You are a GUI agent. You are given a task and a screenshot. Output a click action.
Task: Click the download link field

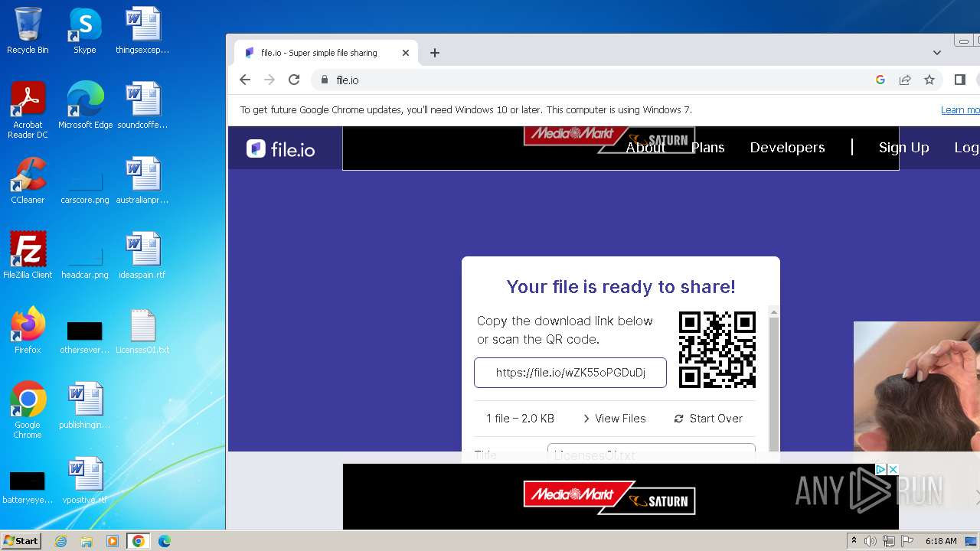click(570, 373)
